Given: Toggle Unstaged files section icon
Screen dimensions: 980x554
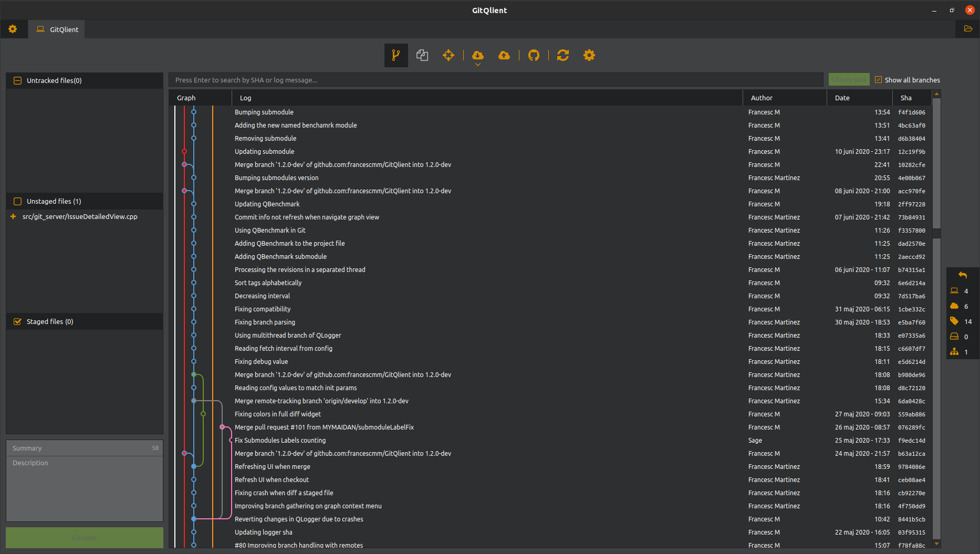Looking at the screenshot, I should [x=17, y=201].
